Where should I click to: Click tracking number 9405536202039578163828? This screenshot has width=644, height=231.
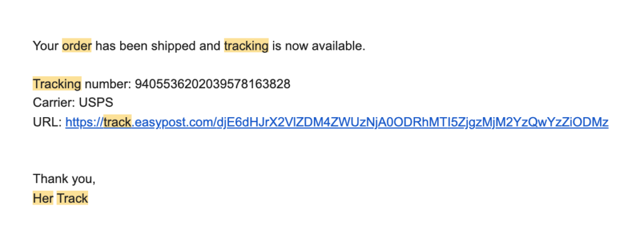click(x=213, y=84)
